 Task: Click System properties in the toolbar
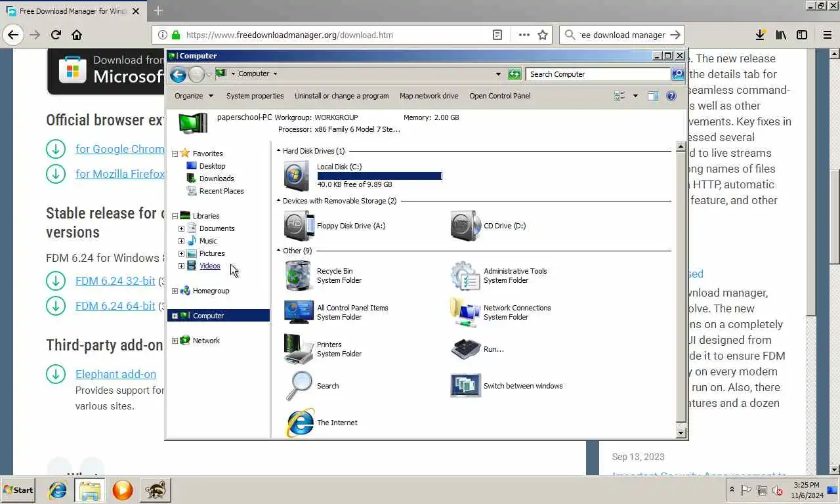pos(255,96)
